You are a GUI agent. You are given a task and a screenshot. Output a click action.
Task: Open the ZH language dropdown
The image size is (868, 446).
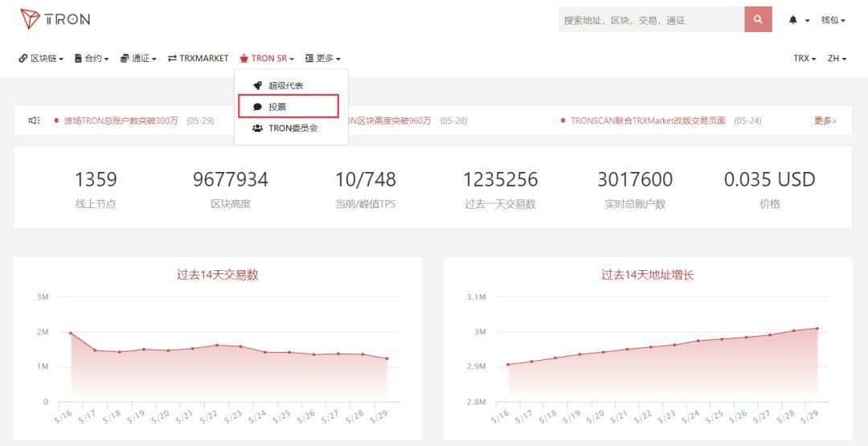coord(837,58)
